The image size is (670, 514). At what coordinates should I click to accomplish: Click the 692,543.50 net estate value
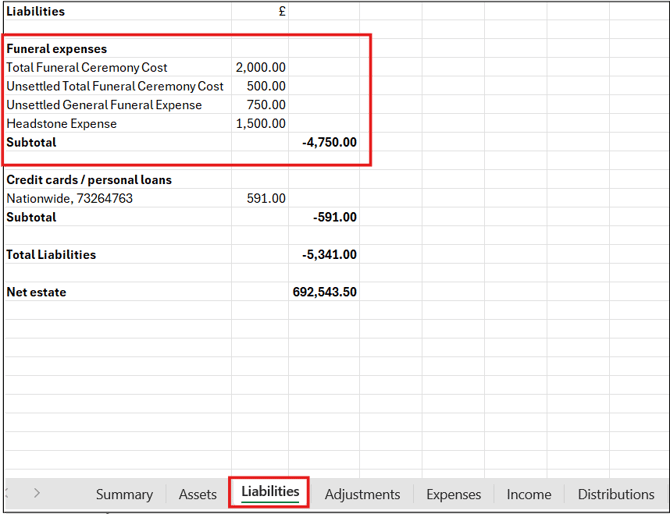(x=324, y=292)
